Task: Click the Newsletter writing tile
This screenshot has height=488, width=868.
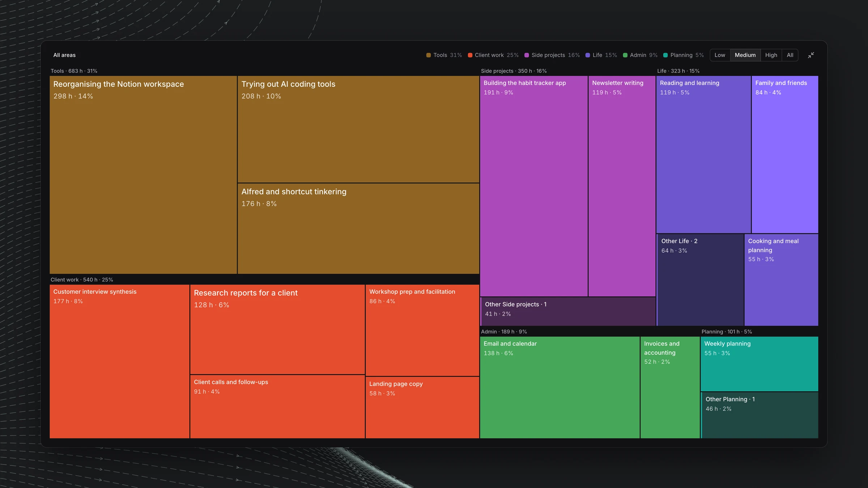Action: [x=622, y=186]
